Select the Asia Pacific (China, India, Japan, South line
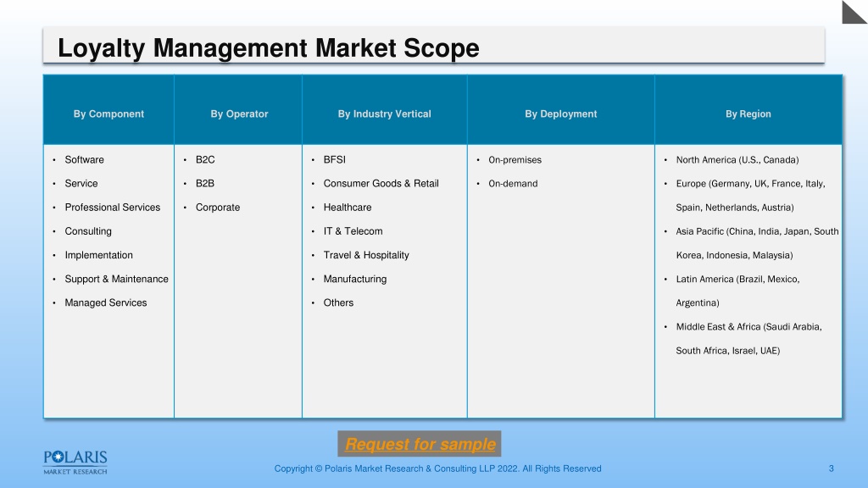The height and width of the screenshot is (488, 868). pos(757,231)
